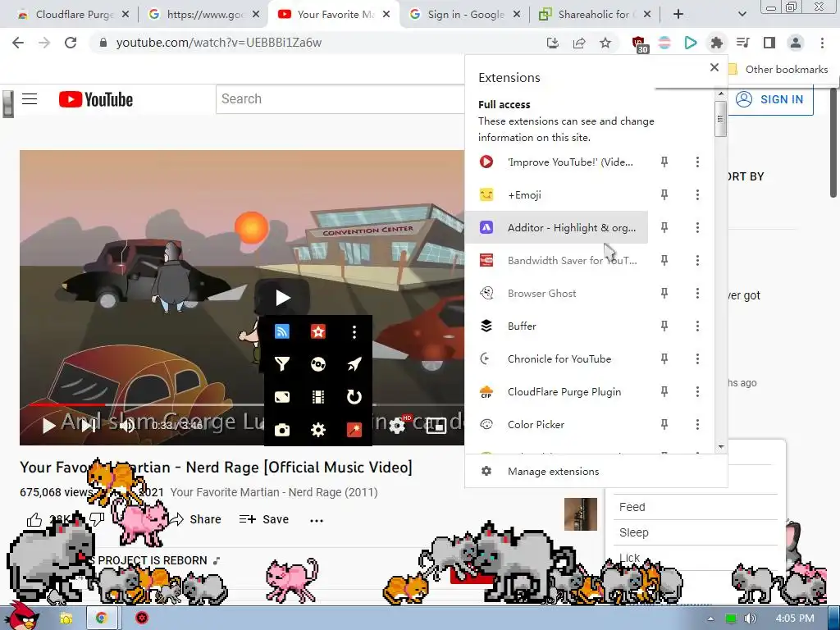This screenshot has width=840, height=630.
Task: Click the blue play-triangle extension icon
Action: click(x=691, y=43)
